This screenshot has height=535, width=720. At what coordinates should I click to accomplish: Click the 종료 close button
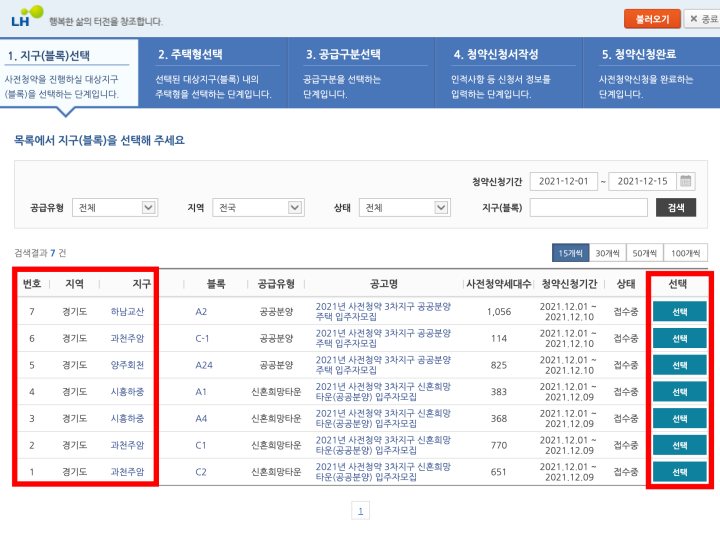point(703,19)
